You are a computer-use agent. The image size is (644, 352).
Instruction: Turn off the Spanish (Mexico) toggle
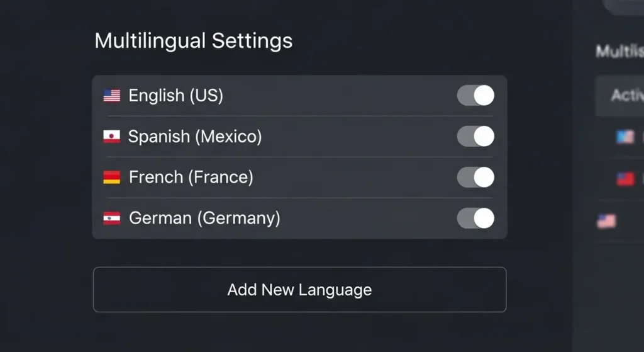tap(475, 137)
